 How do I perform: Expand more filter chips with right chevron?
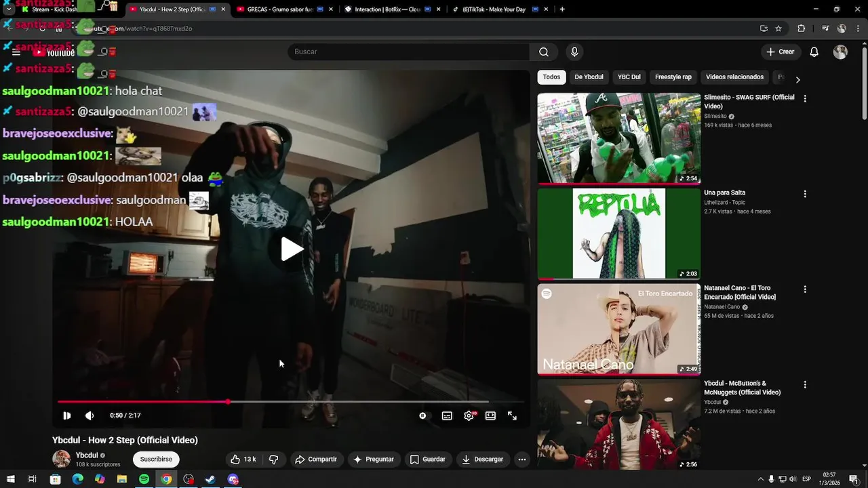797,79
